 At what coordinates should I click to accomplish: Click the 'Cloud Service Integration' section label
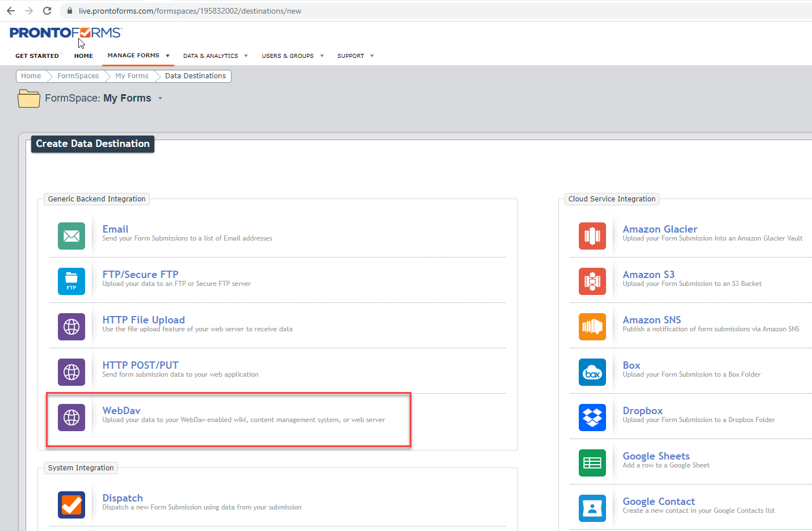point(612,199)
